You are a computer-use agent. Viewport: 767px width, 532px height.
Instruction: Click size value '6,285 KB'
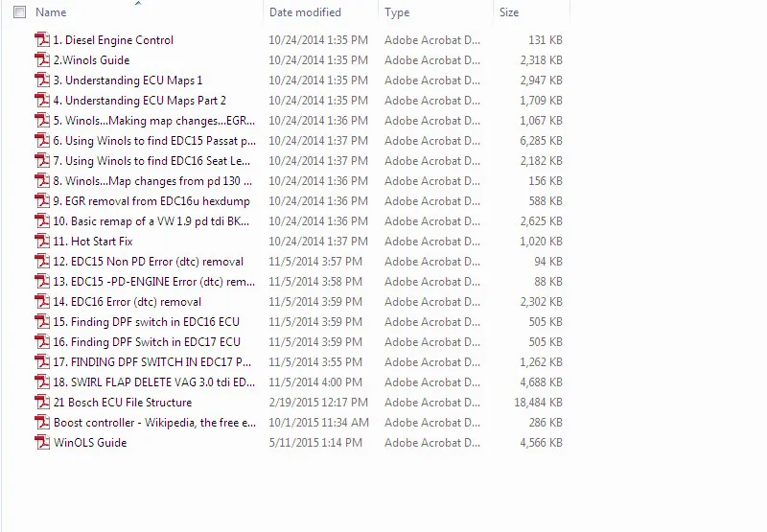tap(541, 141)
